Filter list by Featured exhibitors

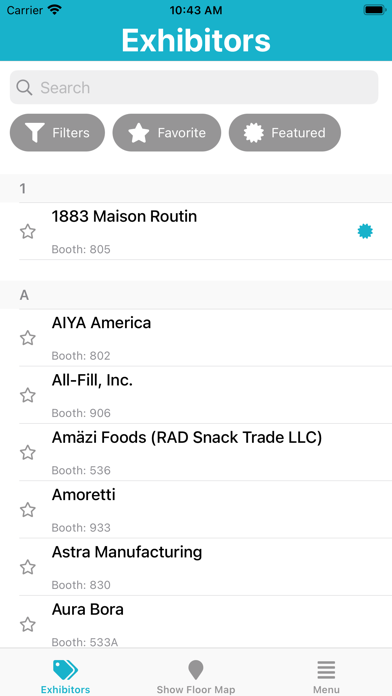click(285, 133)
